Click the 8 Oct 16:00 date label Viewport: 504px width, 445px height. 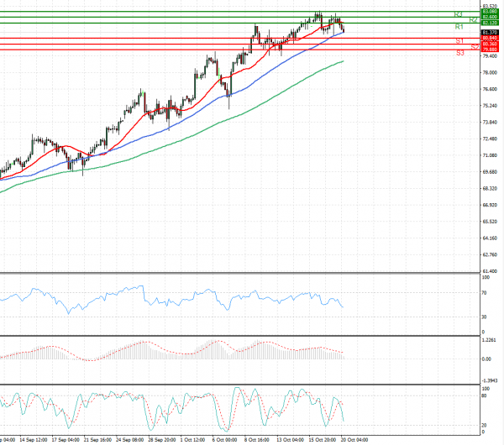tap(257, 439)
